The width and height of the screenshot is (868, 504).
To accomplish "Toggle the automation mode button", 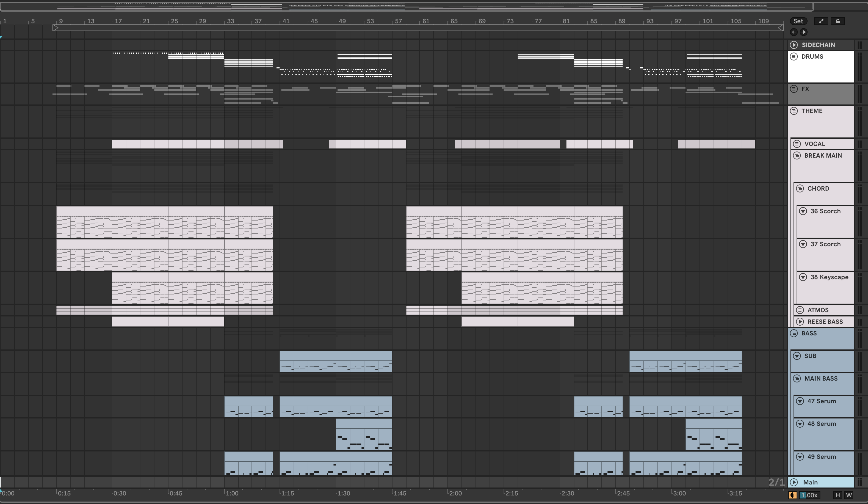I will click(x=821, y=21).
